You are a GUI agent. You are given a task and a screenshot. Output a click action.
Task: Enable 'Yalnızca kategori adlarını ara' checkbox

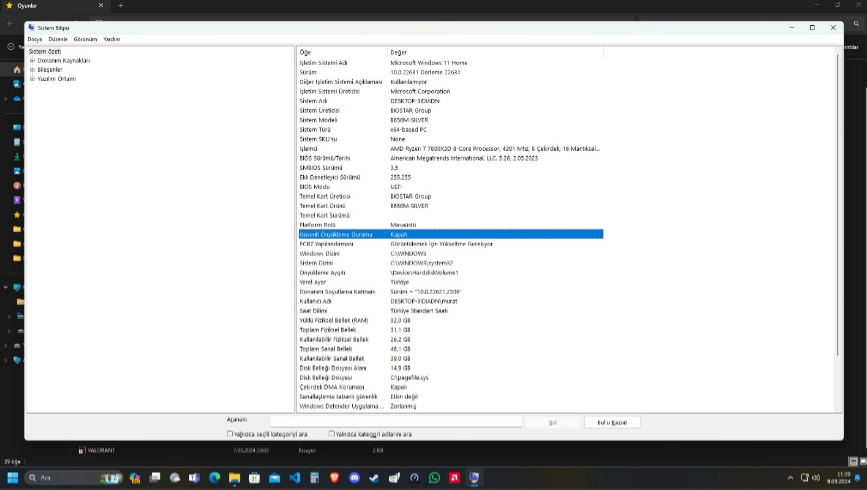pyautogui.click(x=331, y=434)
